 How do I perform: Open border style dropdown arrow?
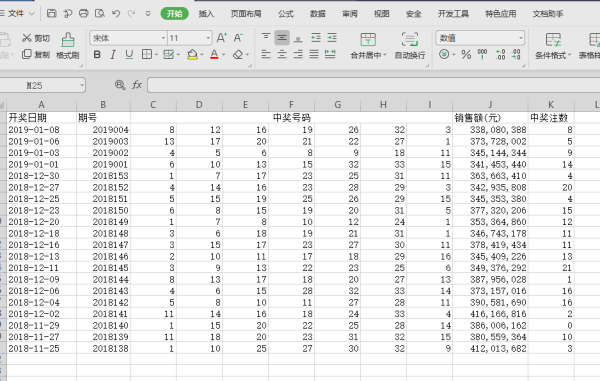point(157,55)
